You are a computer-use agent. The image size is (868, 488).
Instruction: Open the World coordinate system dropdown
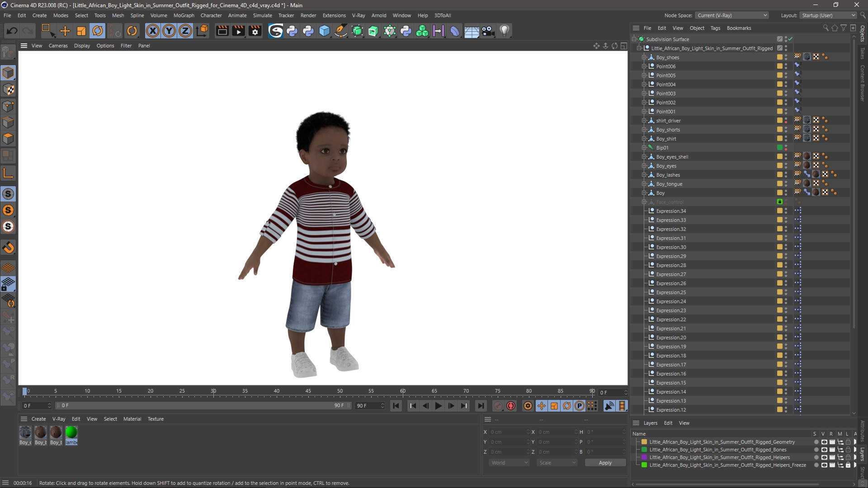pos(509,463)
